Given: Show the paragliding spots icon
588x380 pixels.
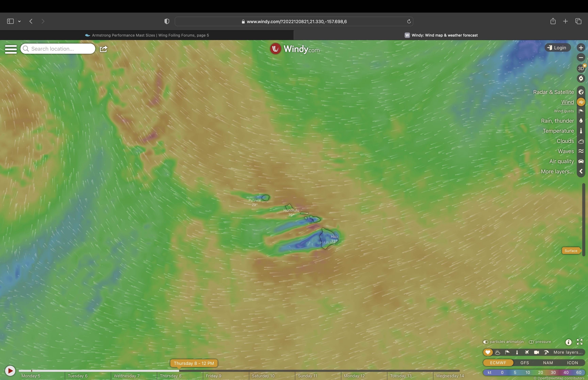Looking at the screenshot, I should [x=546, y=352].
